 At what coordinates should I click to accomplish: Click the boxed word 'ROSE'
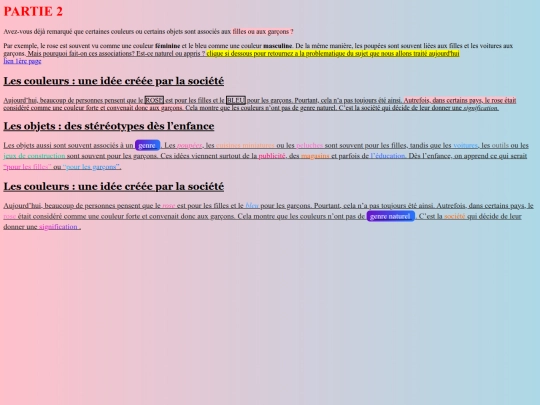pos(154,100)
